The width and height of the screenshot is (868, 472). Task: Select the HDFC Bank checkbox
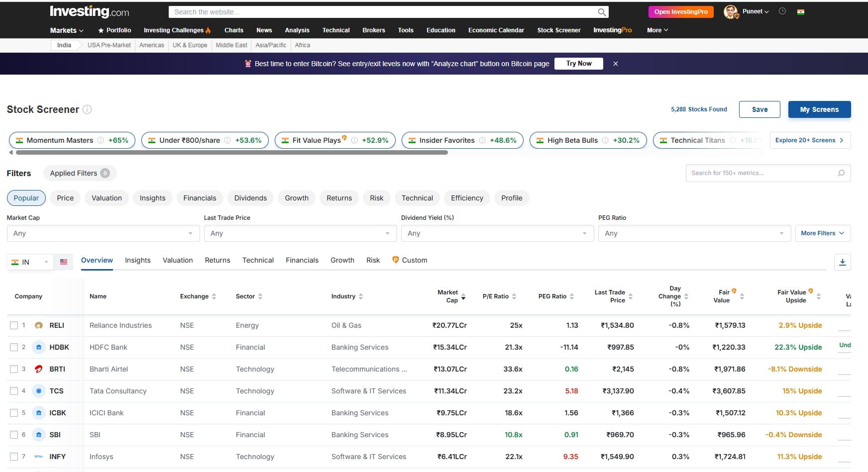pos(14,347)
